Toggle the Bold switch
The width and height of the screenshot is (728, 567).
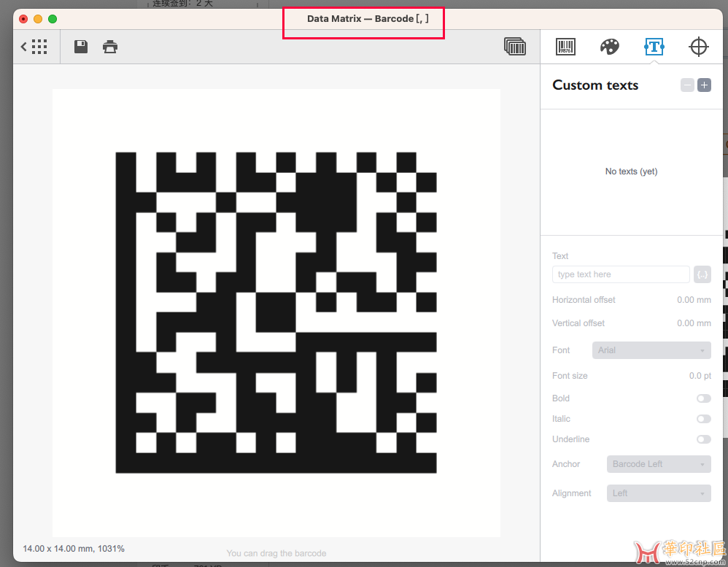pyautogui.click(x=703, y=398)
